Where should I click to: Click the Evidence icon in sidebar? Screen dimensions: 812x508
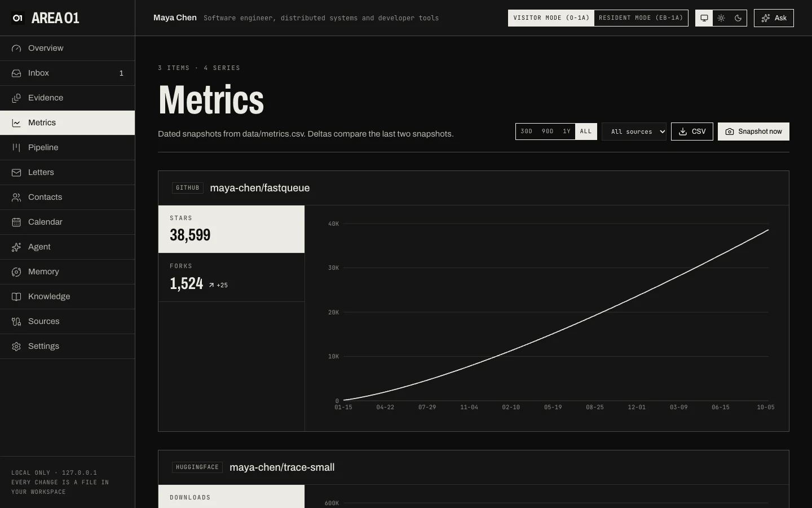[16, 98]
